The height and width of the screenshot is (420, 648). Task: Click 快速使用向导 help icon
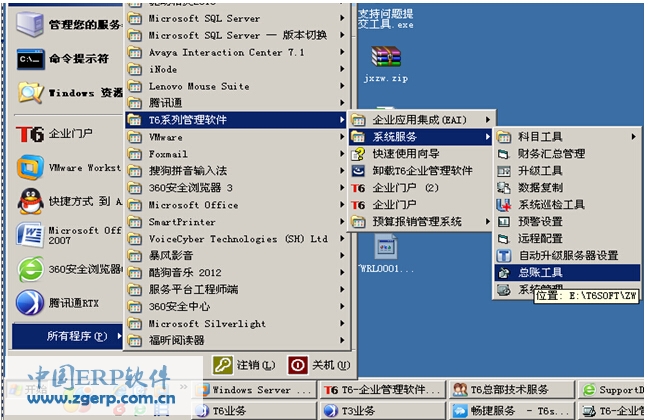coord(358,154)
